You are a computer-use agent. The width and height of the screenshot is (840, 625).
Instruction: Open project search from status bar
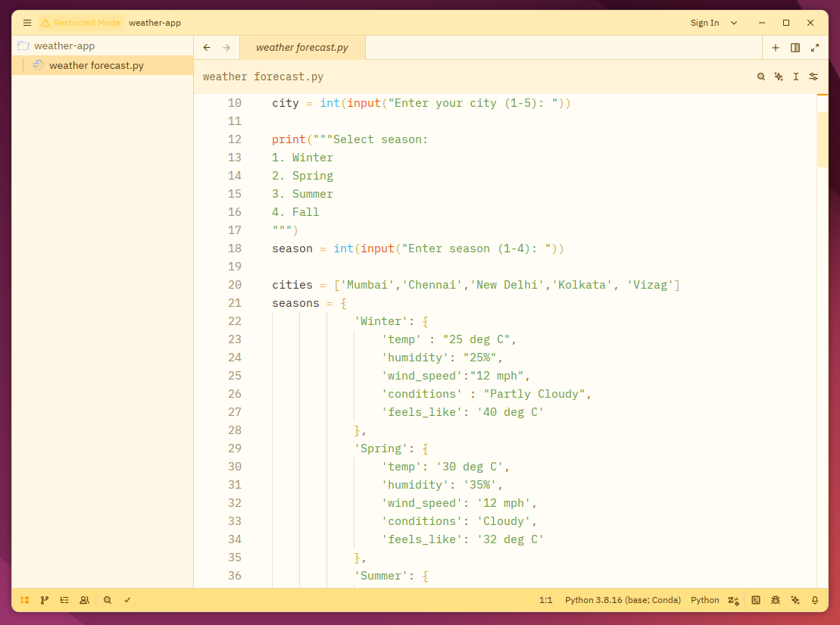(107, 600)
